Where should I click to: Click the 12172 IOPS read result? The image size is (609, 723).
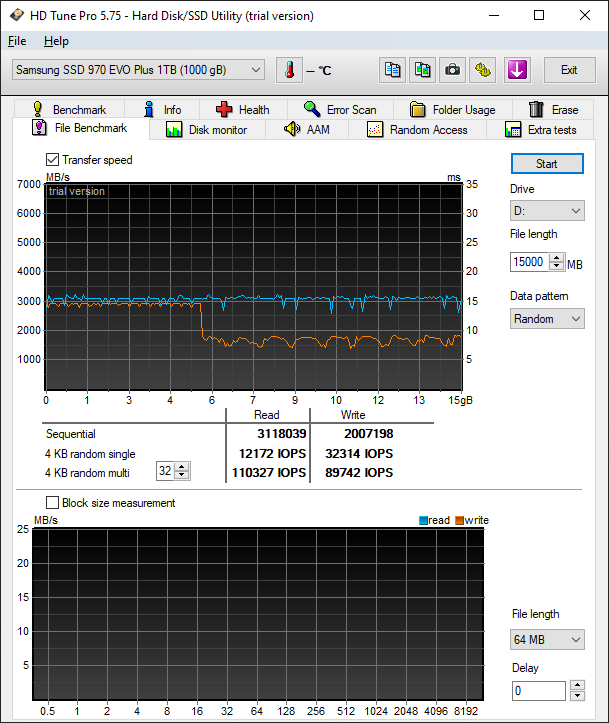pyautogui.click(x=272, y=454)
